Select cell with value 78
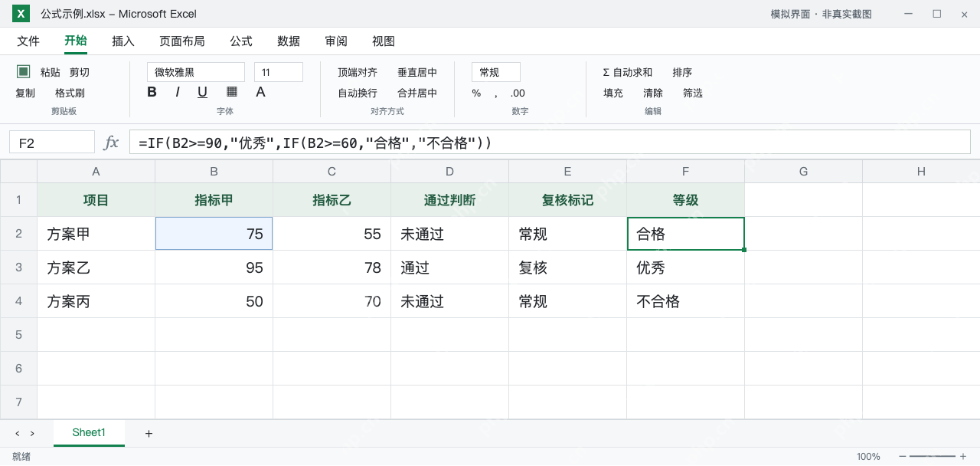The width and height of the screenshot is (980, 466). [332, 267]
